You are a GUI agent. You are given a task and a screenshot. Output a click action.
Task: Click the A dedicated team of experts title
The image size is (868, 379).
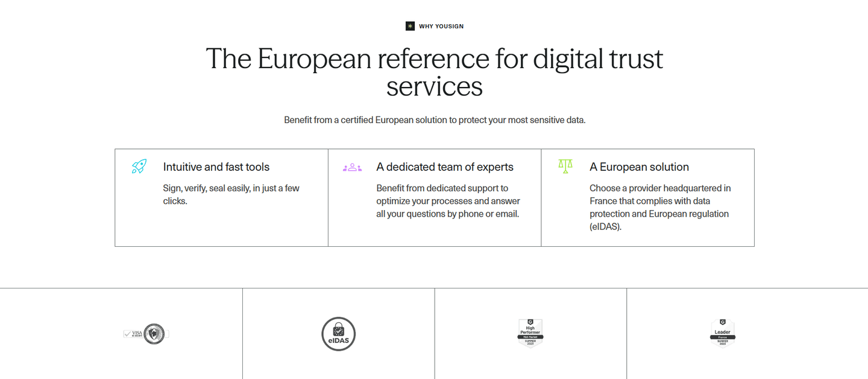click(x=445, y=167)
